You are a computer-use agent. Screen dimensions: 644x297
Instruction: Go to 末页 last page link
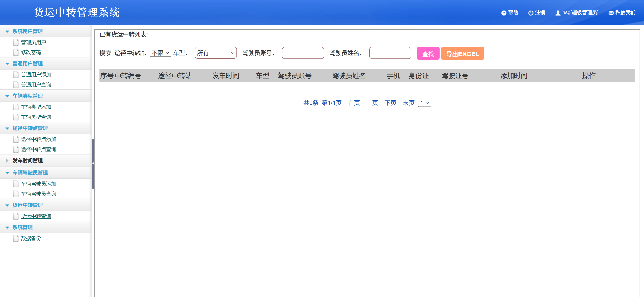409,103
